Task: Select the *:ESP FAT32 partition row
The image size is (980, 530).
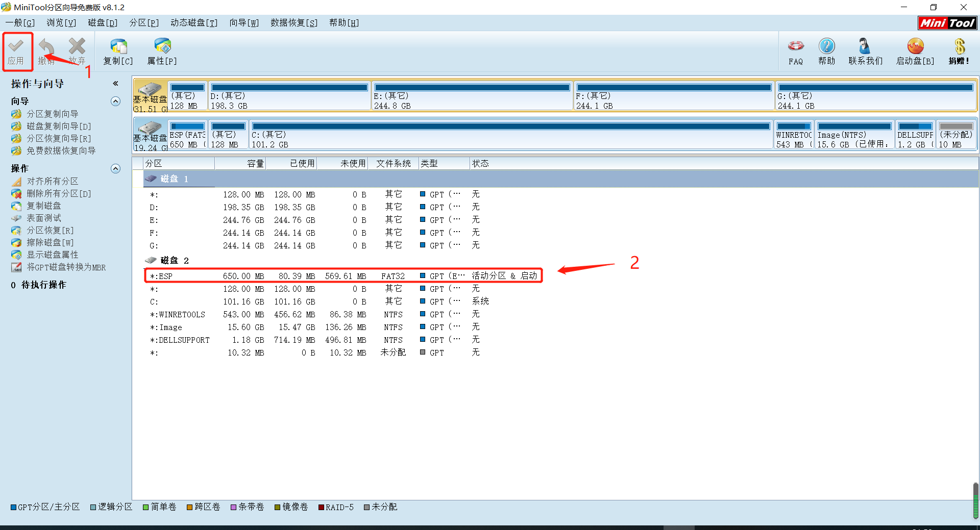Action: coord(343,276)
